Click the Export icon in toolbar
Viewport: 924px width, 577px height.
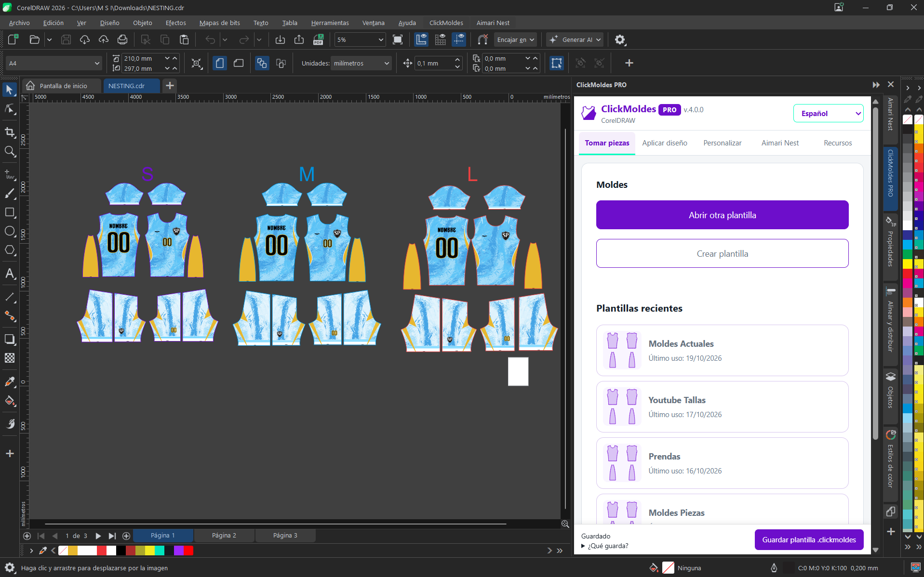click(x=299, y=39)
